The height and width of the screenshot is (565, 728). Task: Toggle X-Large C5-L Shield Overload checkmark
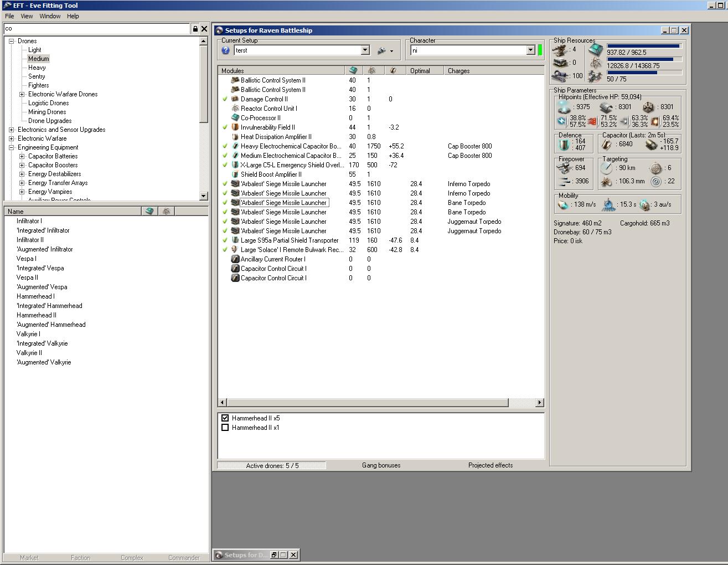(x=225, y=165)
